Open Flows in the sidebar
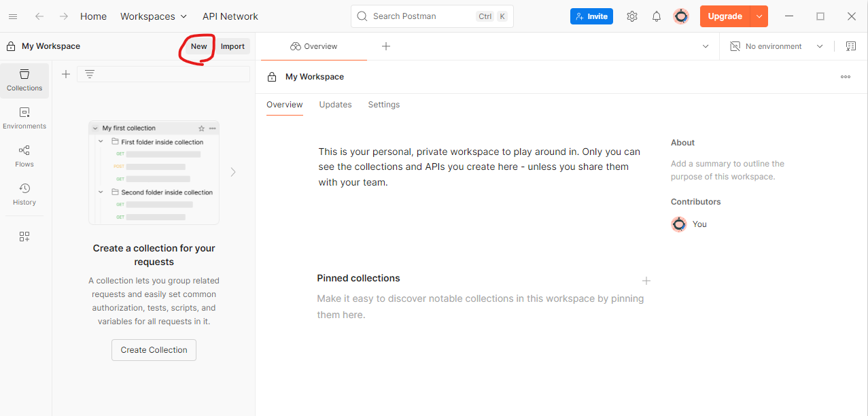 pyautogui.click(x=24, y=157)
